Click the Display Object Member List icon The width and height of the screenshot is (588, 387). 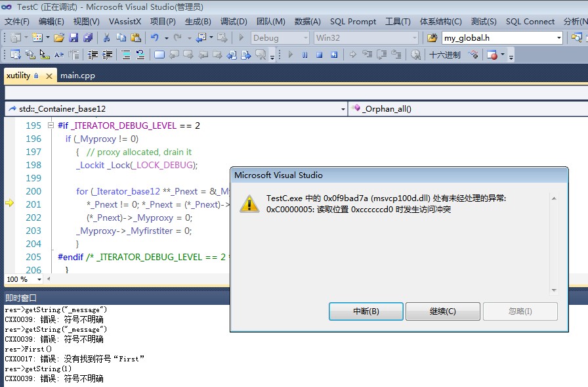click(16, 55)
